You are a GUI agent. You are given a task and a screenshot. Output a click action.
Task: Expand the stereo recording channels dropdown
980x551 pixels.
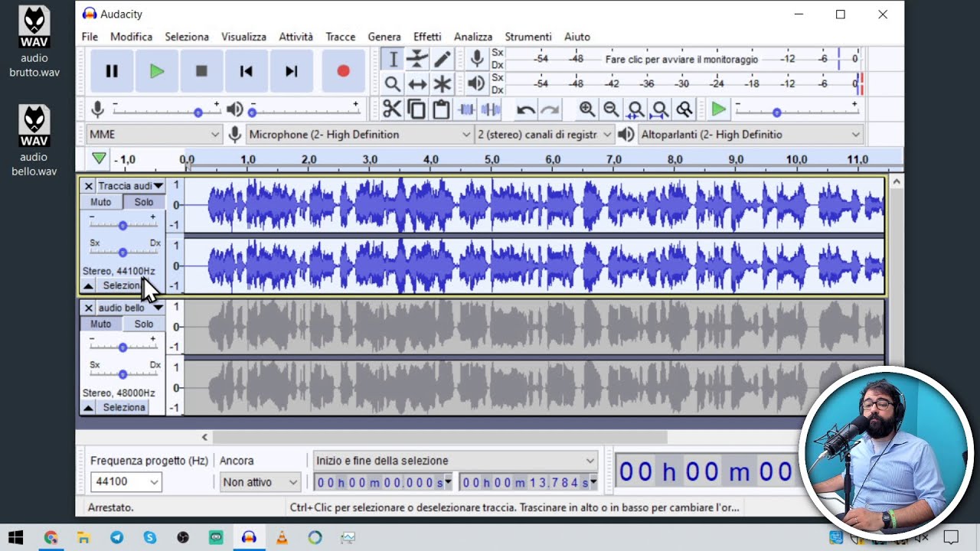pos(544,135)
